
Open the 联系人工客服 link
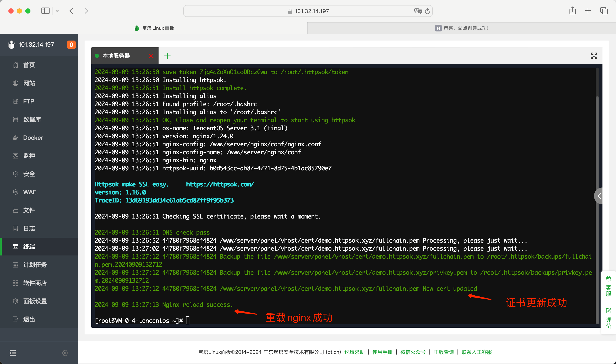(477, 352)
